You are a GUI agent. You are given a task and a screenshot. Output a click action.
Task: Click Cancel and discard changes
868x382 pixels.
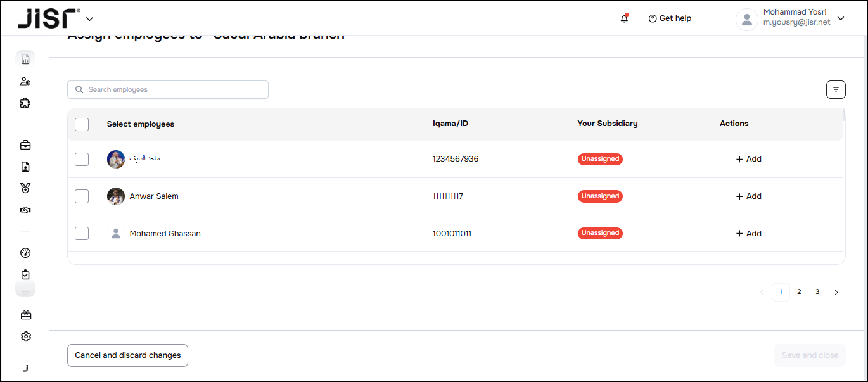coord(127,355)
